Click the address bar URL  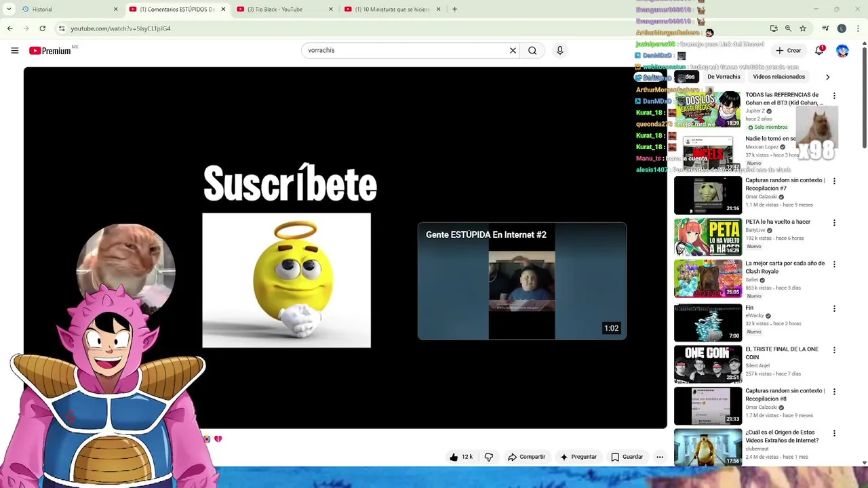[x=121, y=28]
